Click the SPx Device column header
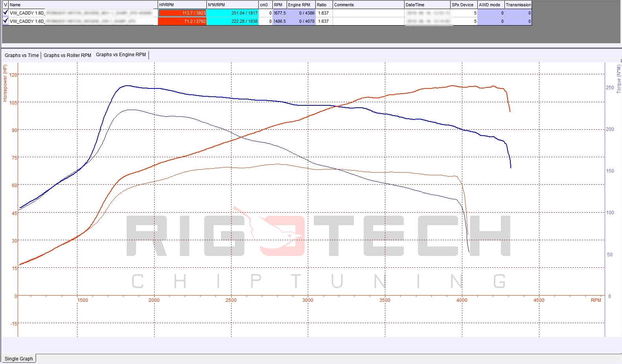 (x=464, y=5)
